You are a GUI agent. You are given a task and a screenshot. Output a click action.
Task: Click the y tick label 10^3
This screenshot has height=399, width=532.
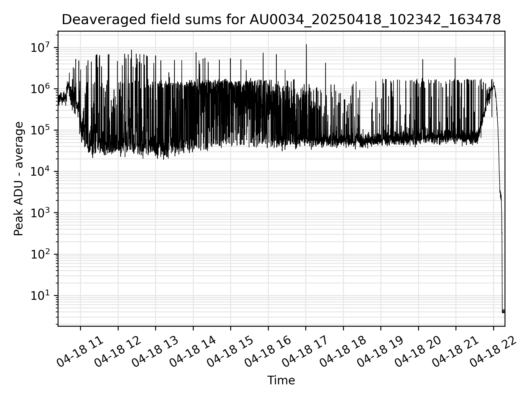click(x=40, y=213)
